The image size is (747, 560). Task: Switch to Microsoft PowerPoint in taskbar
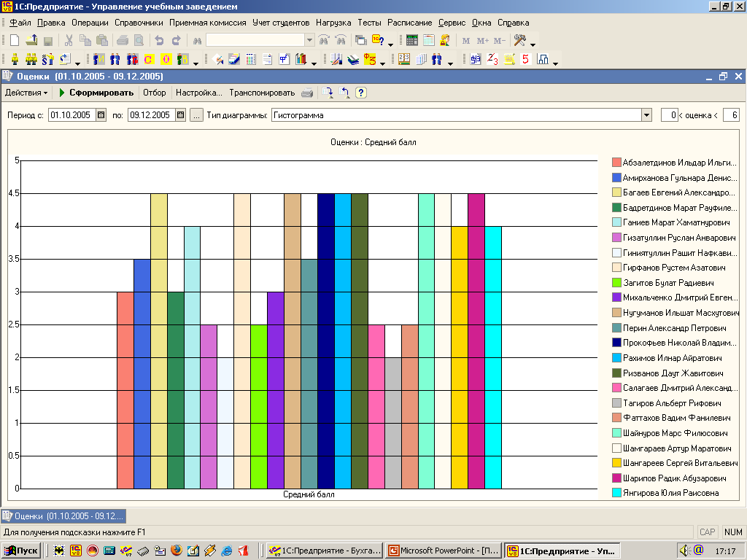click(444, 551)
